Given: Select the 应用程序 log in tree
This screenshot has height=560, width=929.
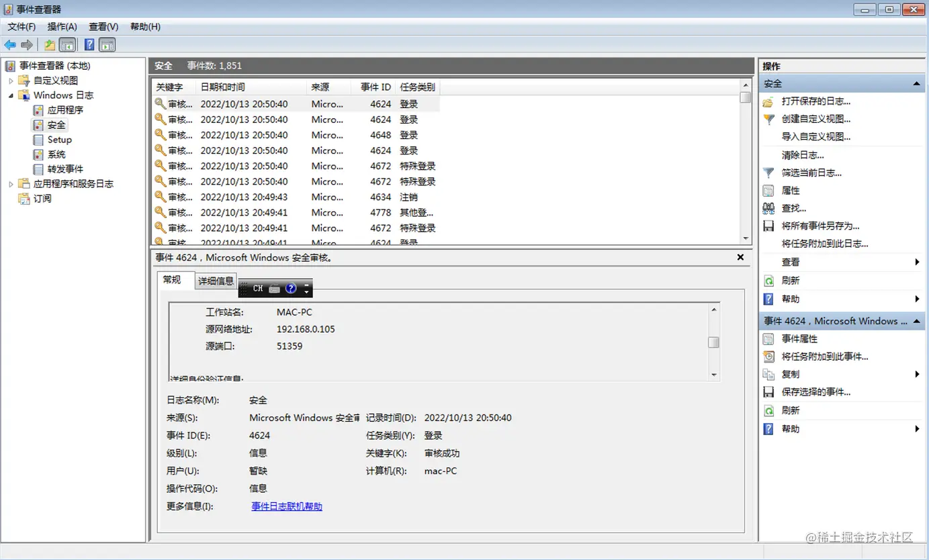Looking at the screenshot, I should tap(65, 110).
